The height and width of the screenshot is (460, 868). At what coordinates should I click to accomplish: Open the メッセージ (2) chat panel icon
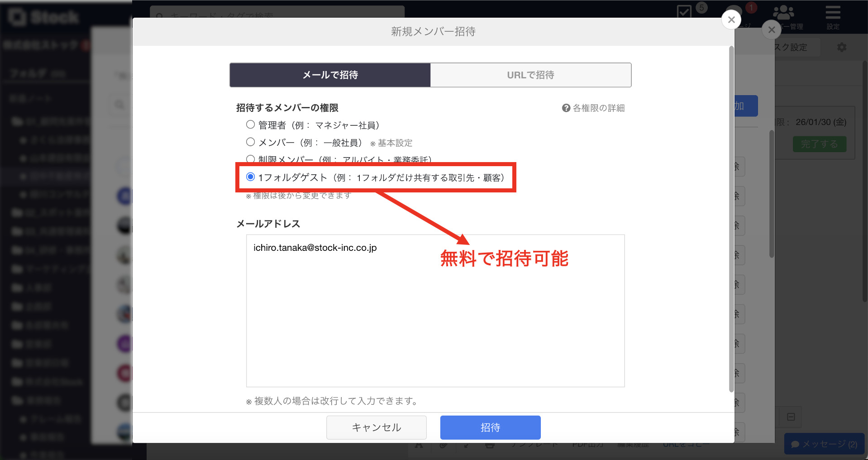coord(795,444)
